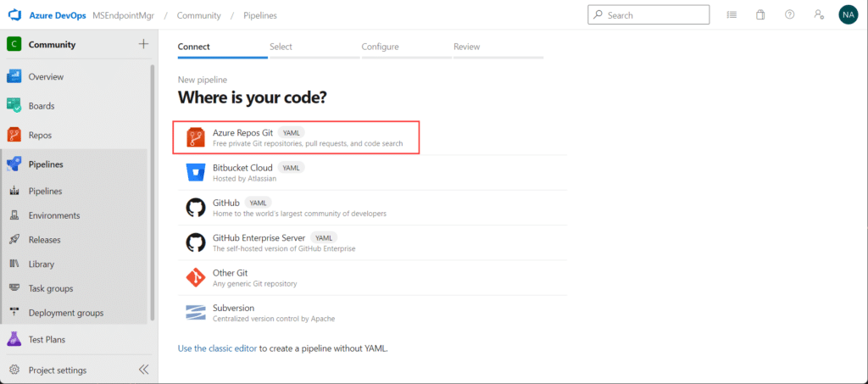Switch to the Configure step tab

[406, 48]
